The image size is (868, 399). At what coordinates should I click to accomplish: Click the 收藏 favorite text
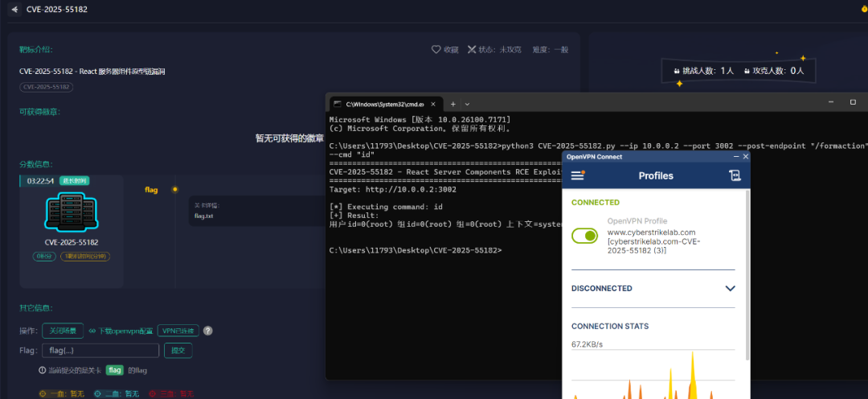tap(451, 50)
